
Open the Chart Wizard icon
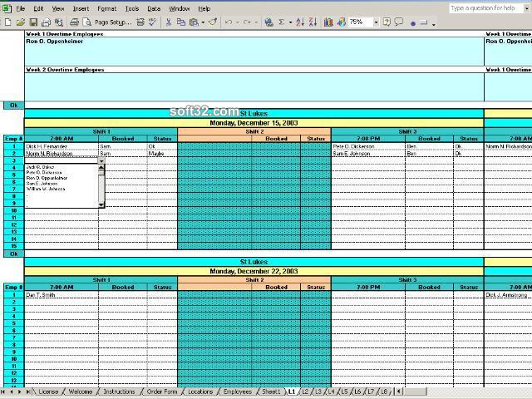pyautogui.click(x=328, y=22)
